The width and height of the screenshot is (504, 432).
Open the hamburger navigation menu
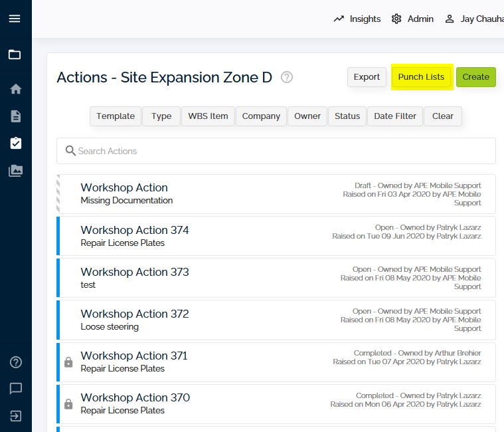click(x=15, y=18)
